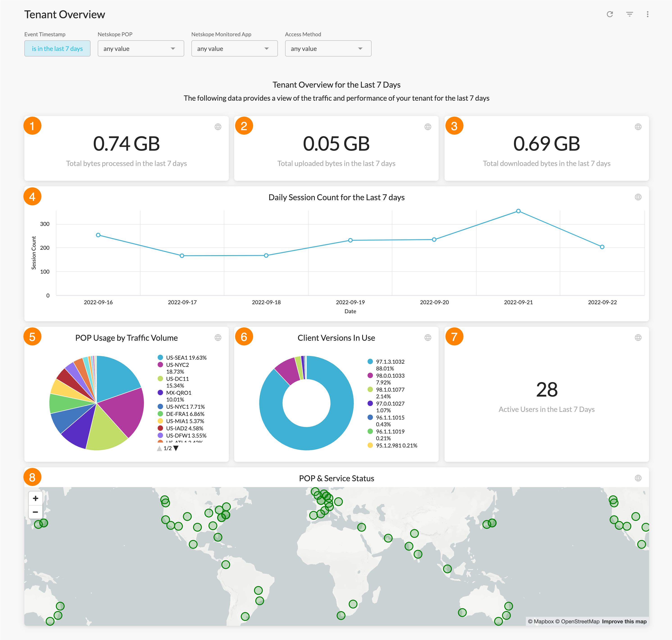Toggle MX-QRO1 legend entry visibility
672x640 pixels.
[178, 393]
